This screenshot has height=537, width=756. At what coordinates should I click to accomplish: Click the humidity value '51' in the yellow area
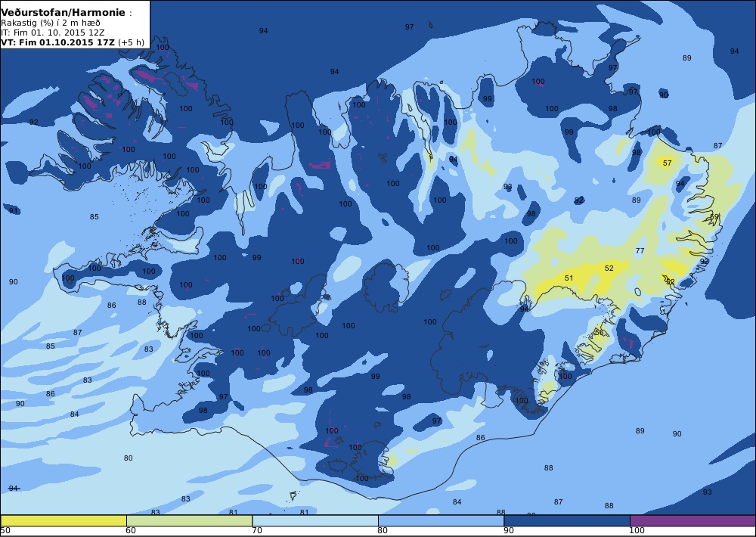coord(569,278)
